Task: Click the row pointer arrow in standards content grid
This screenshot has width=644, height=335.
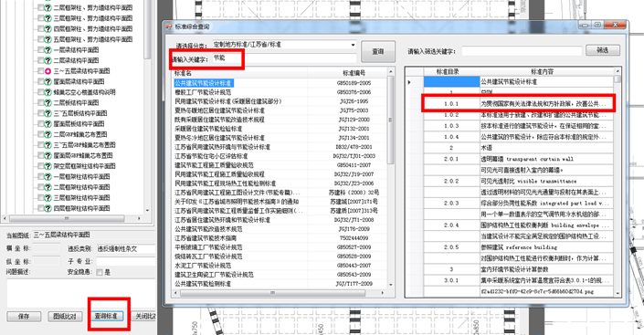Action: click(409, 82)
